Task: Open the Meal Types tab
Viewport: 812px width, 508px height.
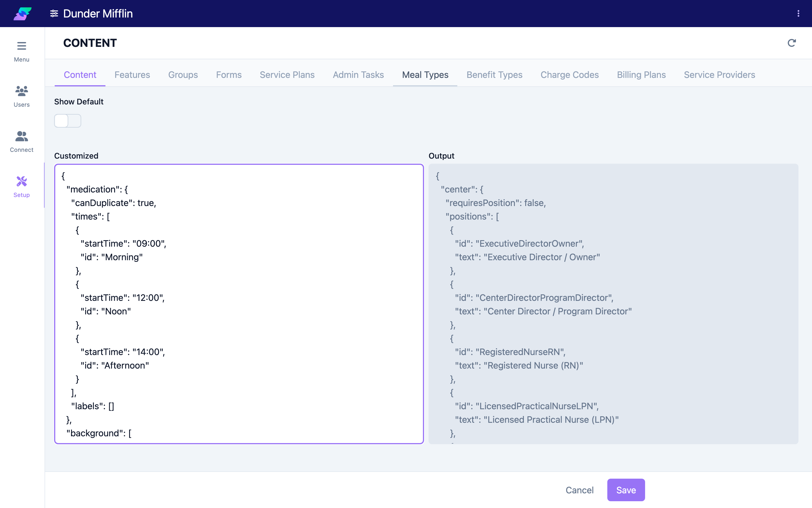Action: coord(425,75)
